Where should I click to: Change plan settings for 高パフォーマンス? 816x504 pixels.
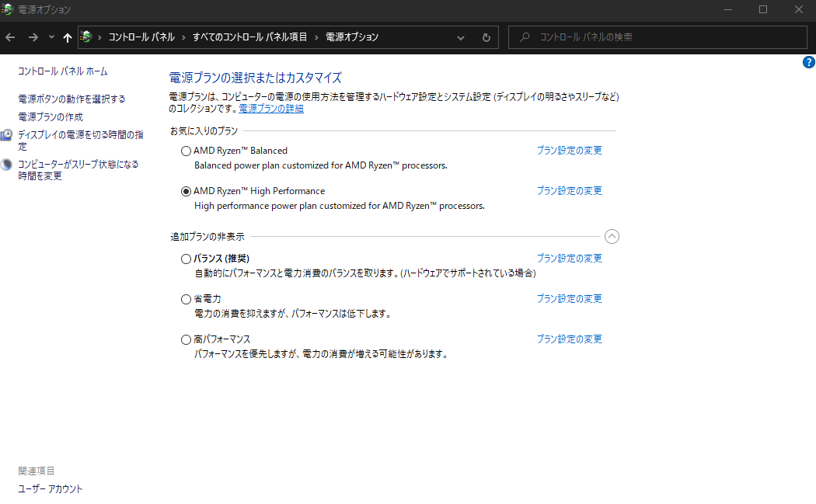tap(570, 339)
